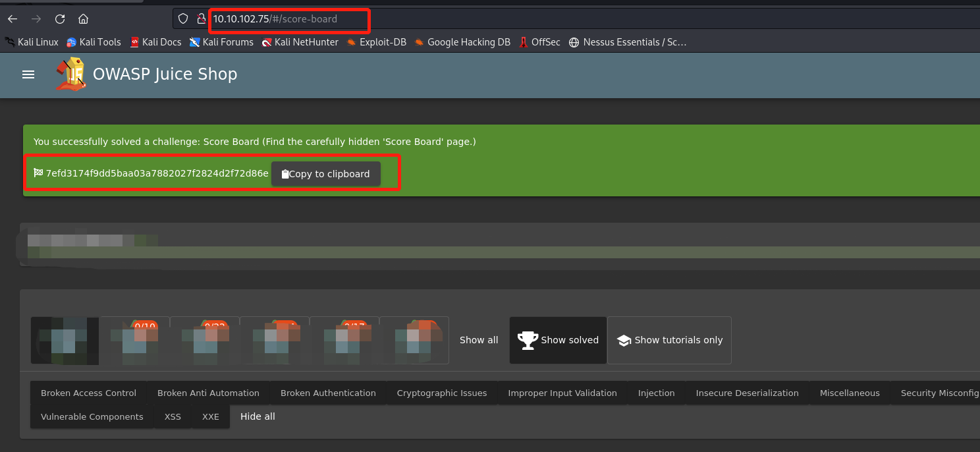Click the insecure connection padlock icon

(x=201, y=19)
